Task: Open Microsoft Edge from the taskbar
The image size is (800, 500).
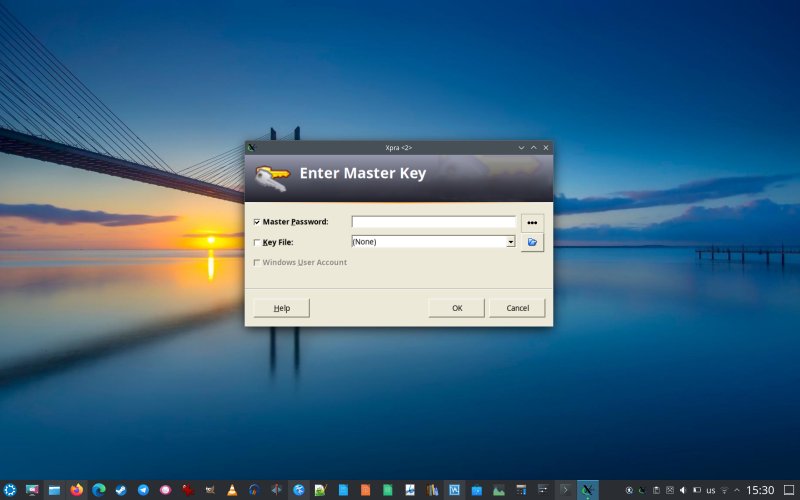Action: coord(98,490)
